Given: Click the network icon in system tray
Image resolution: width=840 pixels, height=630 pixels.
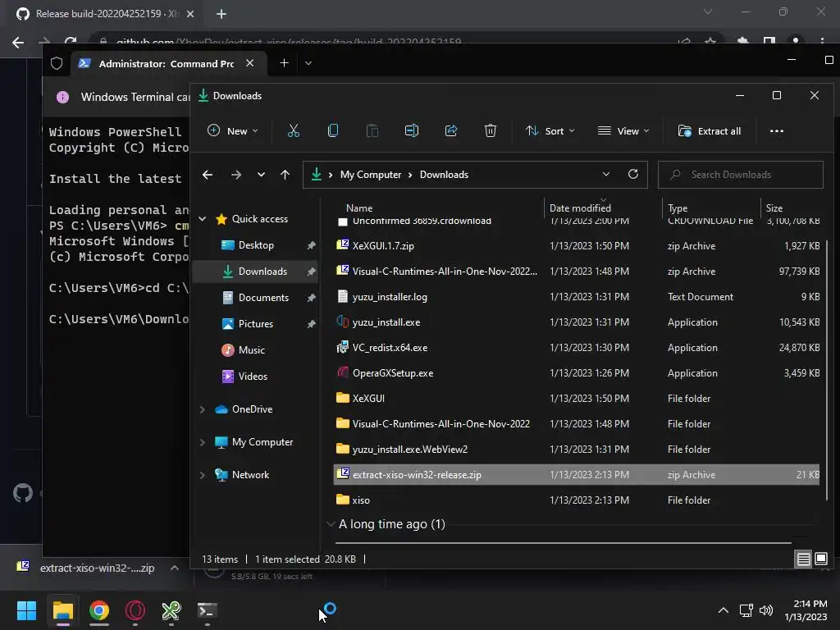Looking at the screenshot, I should point(746,610).
